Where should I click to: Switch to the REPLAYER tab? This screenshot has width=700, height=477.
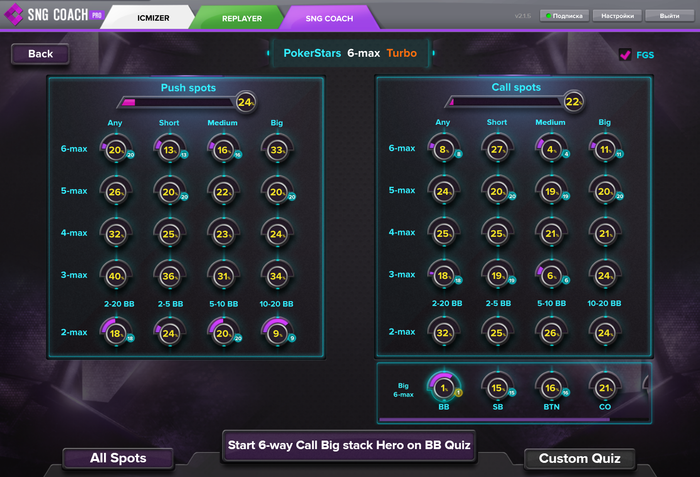point(242,18)
